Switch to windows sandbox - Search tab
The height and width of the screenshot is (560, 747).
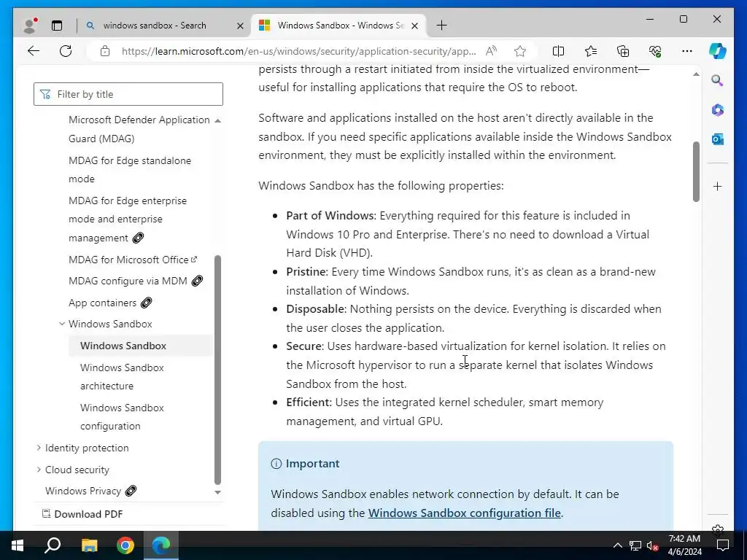click(155, 26)
